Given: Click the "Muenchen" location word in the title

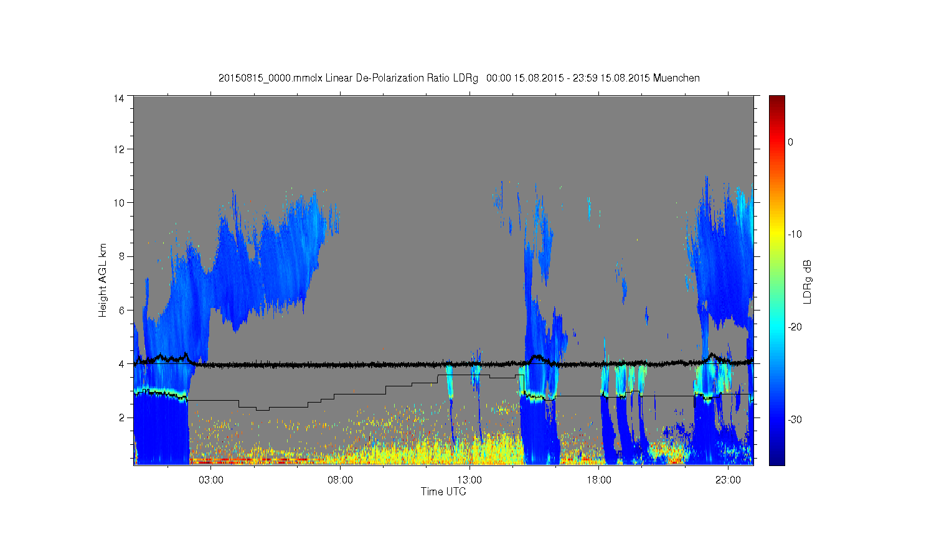Looking at the screenshot, I should [x=677, y=78].
